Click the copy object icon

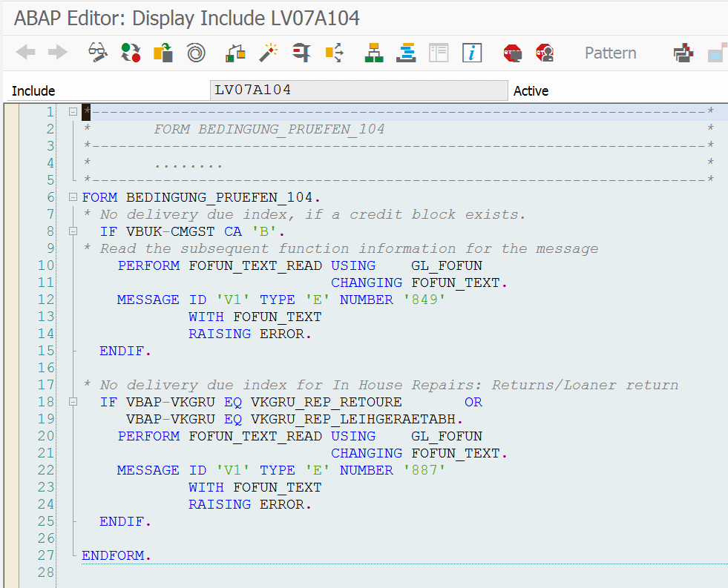click(163, 53)
